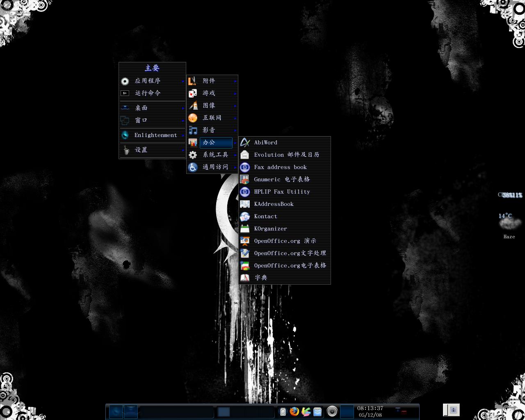Launch Firefox from the shelf
The image size is (525, 420).
pyautogui.click(x=294, y=411)
